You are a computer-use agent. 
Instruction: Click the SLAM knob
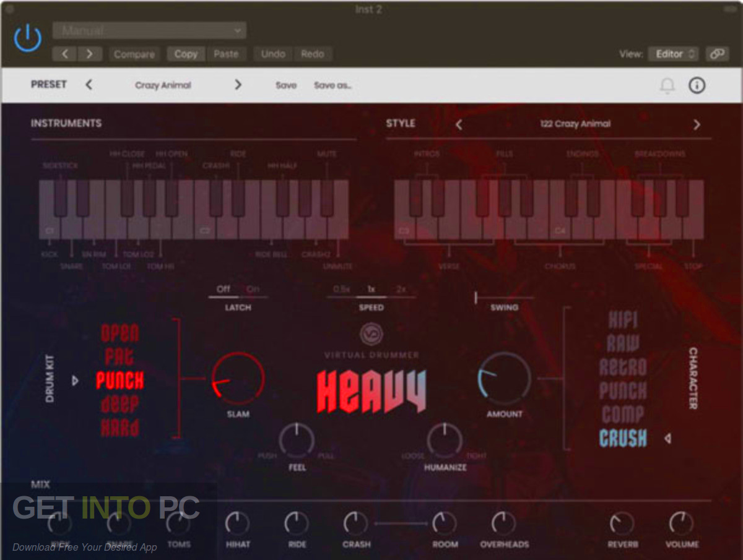238,379
